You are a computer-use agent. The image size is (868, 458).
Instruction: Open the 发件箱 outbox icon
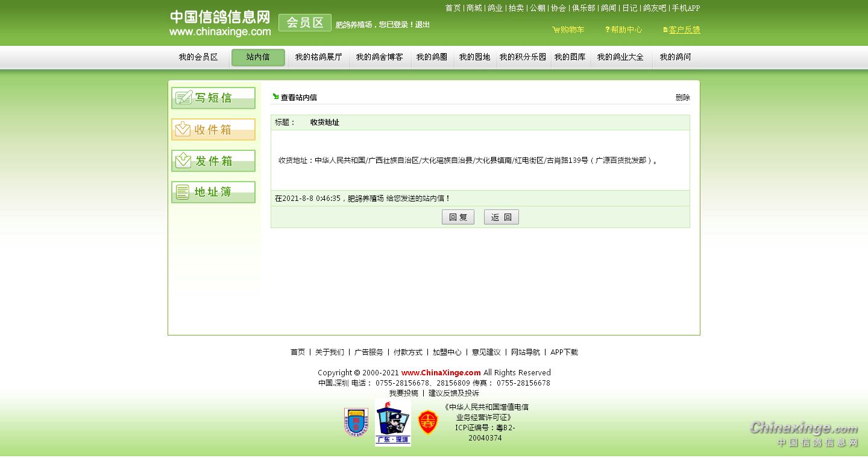[213, 161]
